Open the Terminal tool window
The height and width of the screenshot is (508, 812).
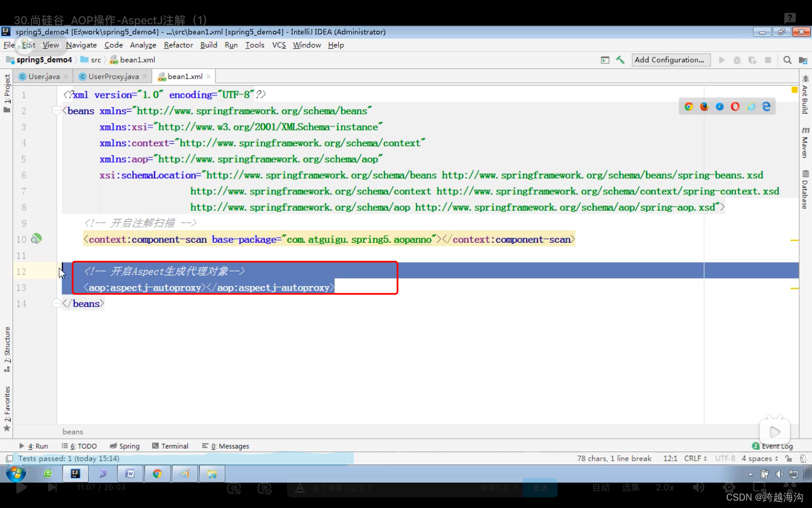tap(170, 446)
